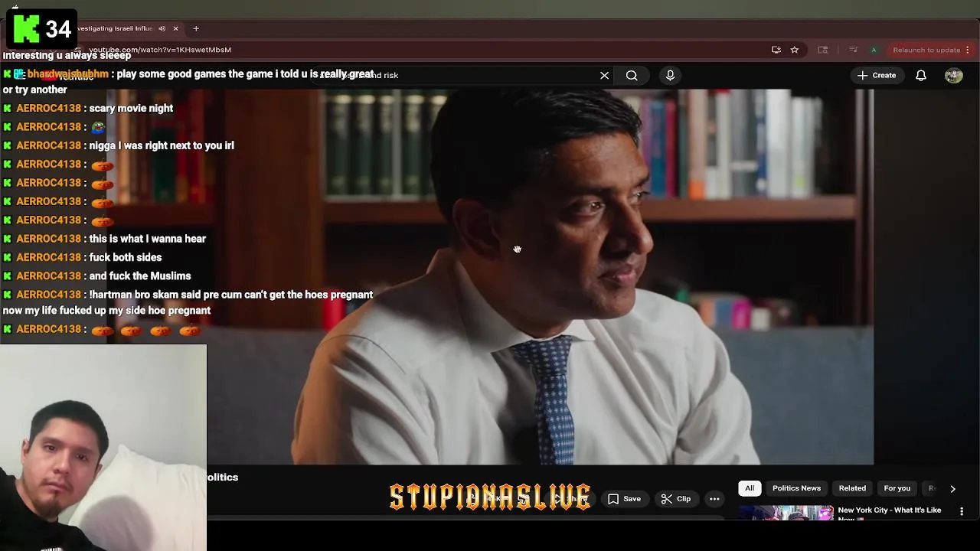This screenshot has height=551, width=980.
Task: Save the video to a playlist
Action: pyautogui.click(x=625, y=499)
